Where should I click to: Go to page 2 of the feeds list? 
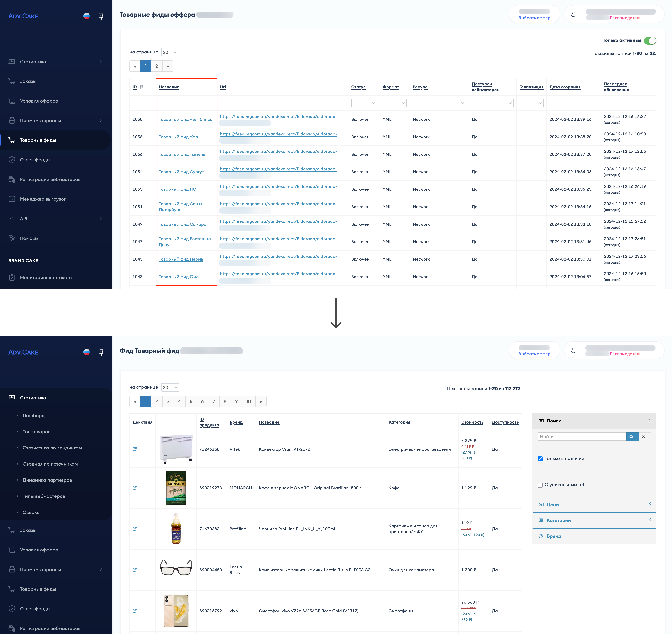pos(157,66)
